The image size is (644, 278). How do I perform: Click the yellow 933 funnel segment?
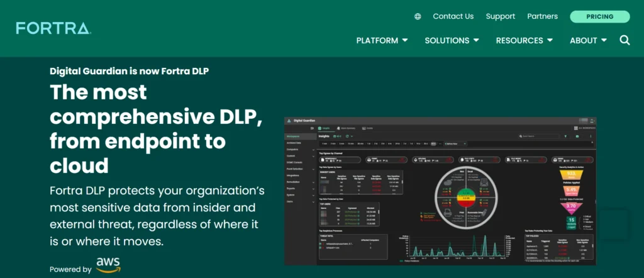coord(571,174)
